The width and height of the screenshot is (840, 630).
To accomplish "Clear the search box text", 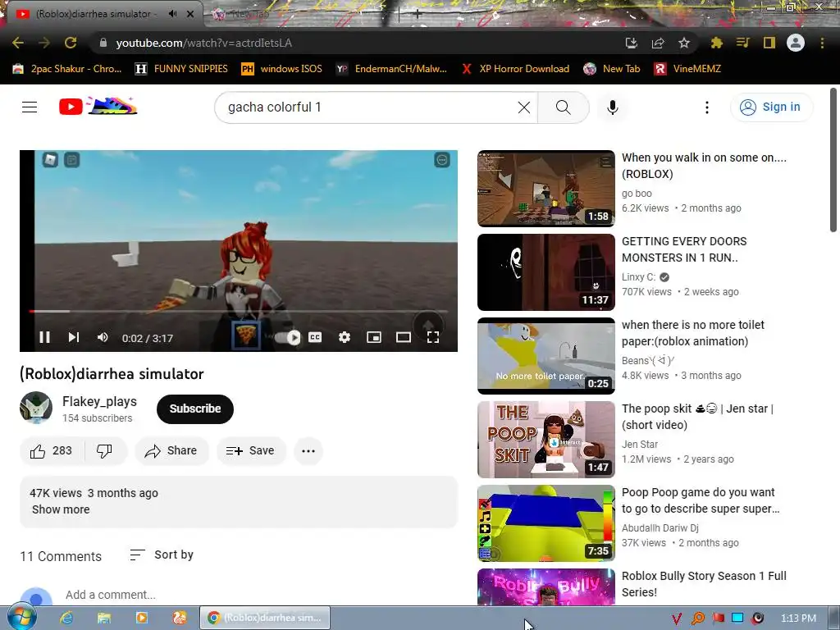I will point(524,107).
